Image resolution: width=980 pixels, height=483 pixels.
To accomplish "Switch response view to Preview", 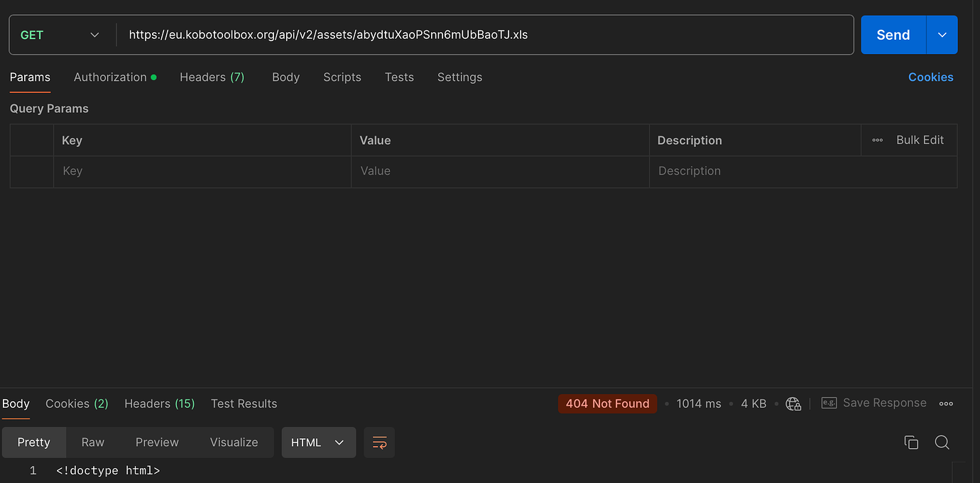I will tap(157, 442).
